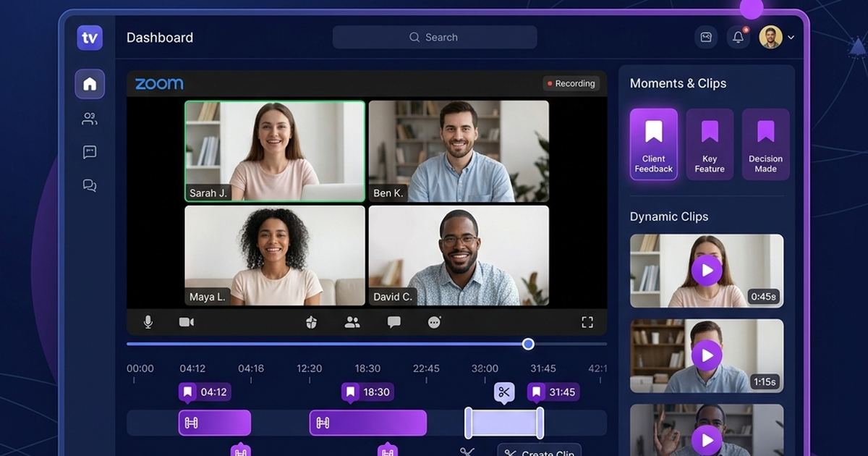Open the chat bubbles sidebar icon

[90, 186]
